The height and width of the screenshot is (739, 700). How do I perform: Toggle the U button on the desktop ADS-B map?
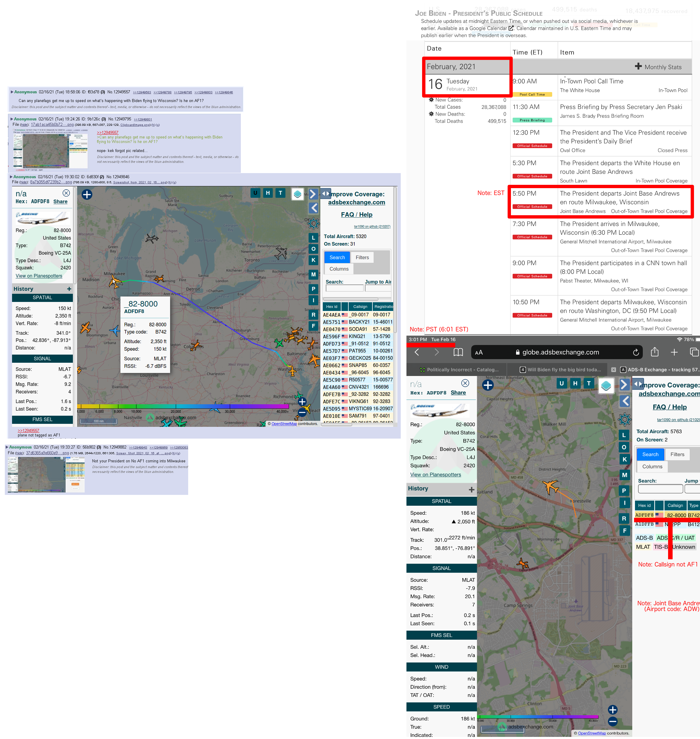(x=255, y=193)
